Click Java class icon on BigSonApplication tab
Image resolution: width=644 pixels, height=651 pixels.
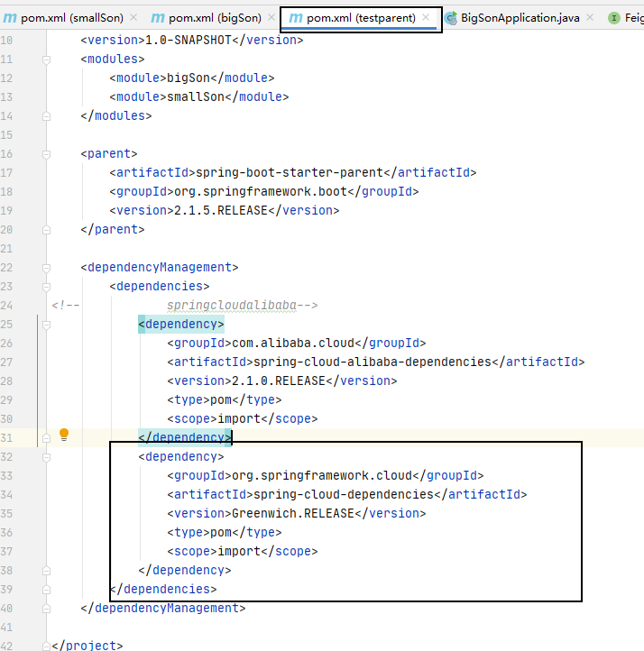pos(451,18)
